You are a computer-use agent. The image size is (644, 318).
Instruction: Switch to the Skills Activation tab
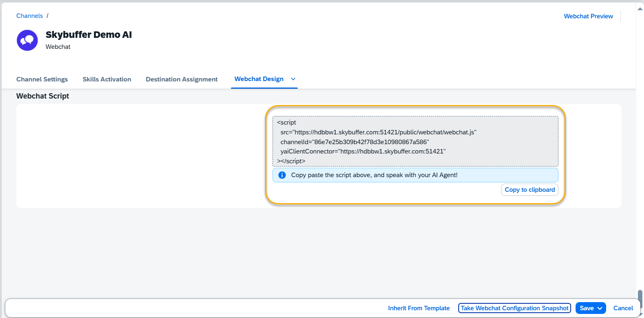107,79
